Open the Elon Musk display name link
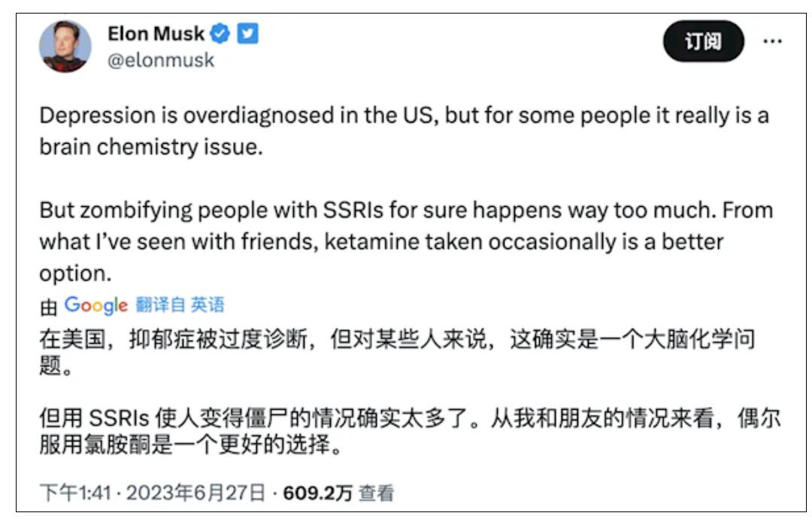The image size is (812, 522). pyautogui.click(x=156, y=34)
